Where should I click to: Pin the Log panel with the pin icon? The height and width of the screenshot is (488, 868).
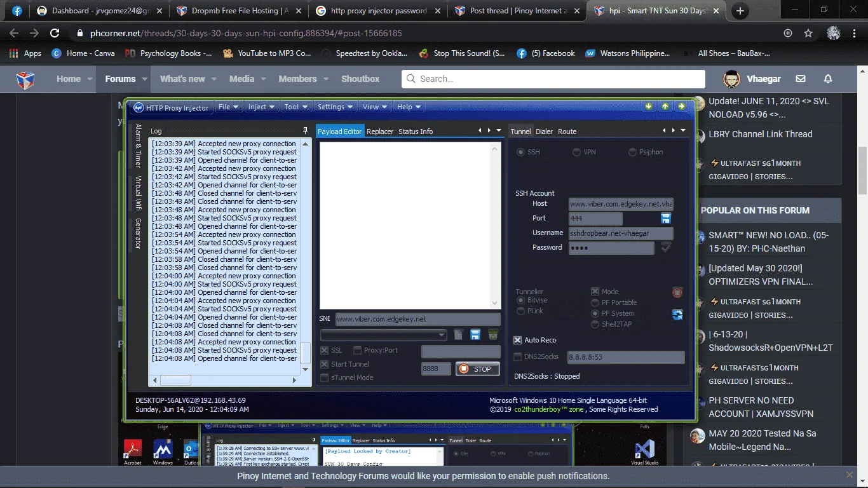coord(306,131)
